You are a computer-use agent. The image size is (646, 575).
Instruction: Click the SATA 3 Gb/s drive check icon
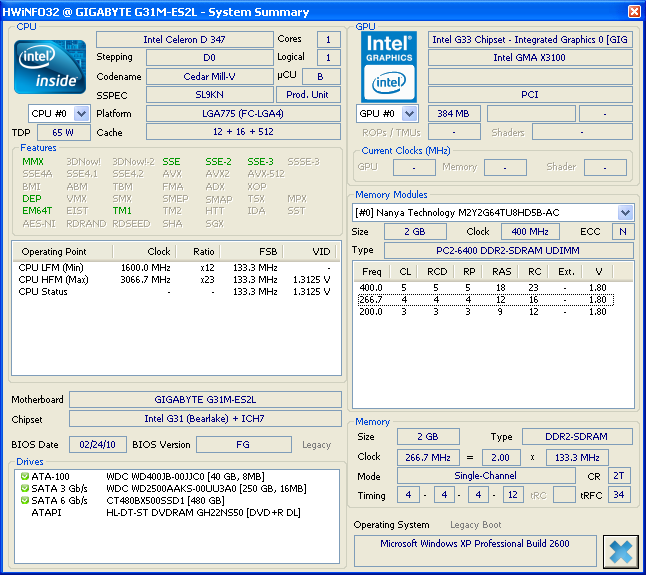pos(24,488)
